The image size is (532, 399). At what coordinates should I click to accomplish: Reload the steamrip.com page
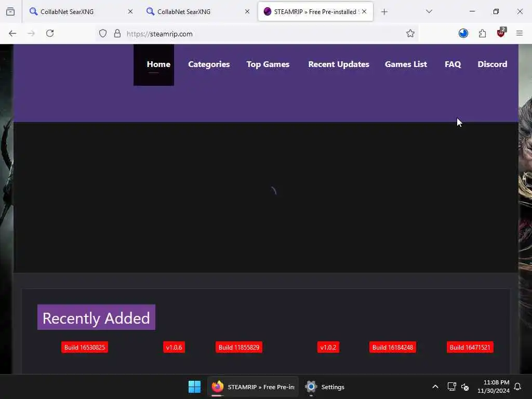point(50,33)
